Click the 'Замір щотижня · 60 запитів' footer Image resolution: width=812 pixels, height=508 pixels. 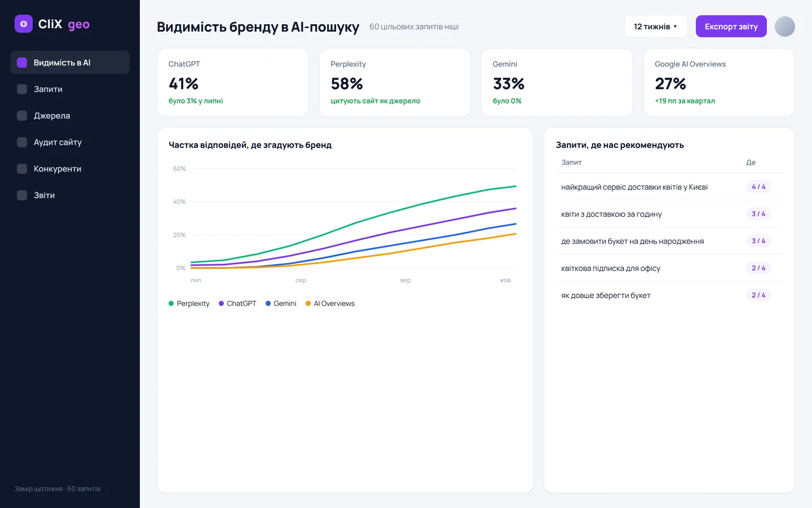pyautogui.click(x=58, y=489)
